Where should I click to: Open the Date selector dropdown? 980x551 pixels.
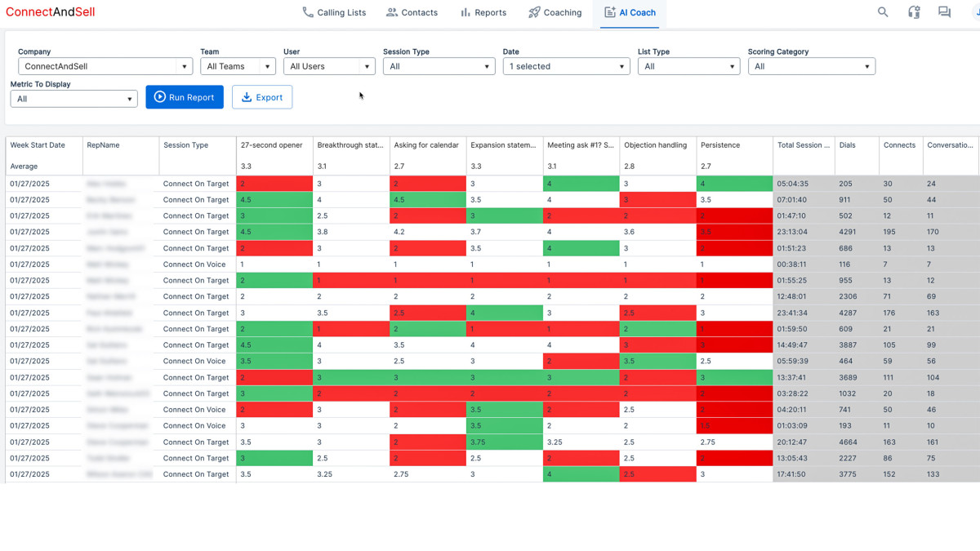[566, 66]
